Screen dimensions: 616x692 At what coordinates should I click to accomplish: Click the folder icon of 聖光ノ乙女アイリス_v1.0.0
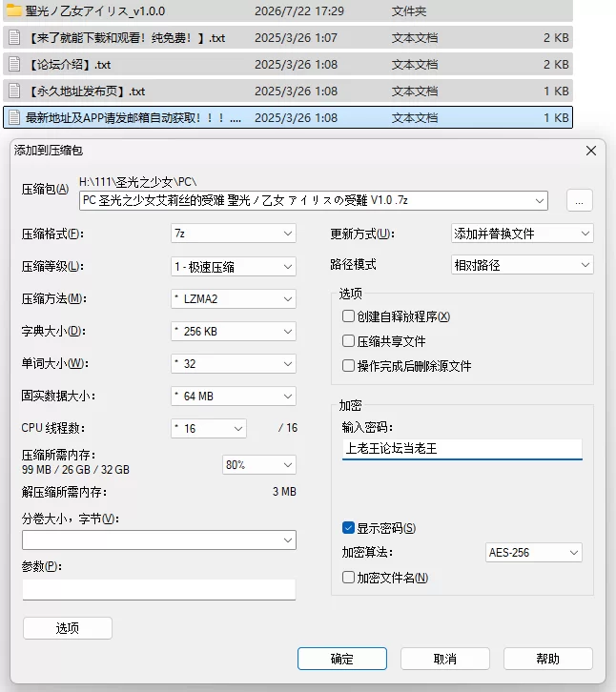point(13,10)
